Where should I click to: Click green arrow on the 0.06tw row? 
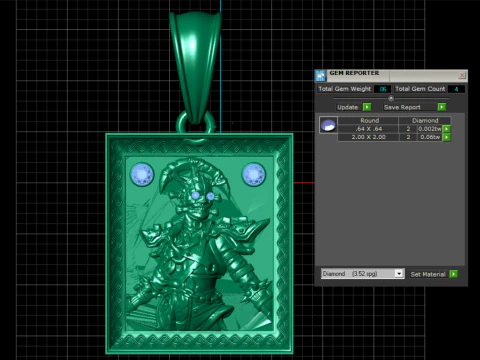(x=447, y=137)
